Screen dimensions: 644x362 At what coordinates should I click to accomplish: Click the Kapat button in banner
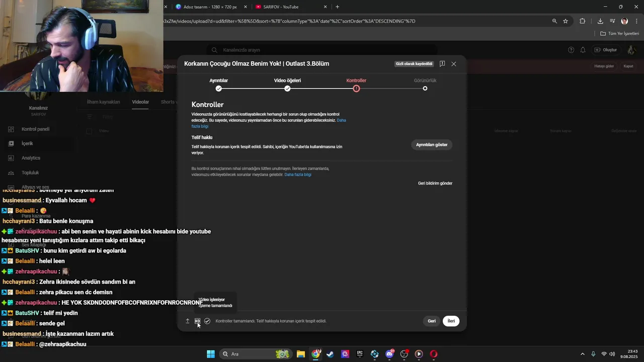click(x=628, y=66)
